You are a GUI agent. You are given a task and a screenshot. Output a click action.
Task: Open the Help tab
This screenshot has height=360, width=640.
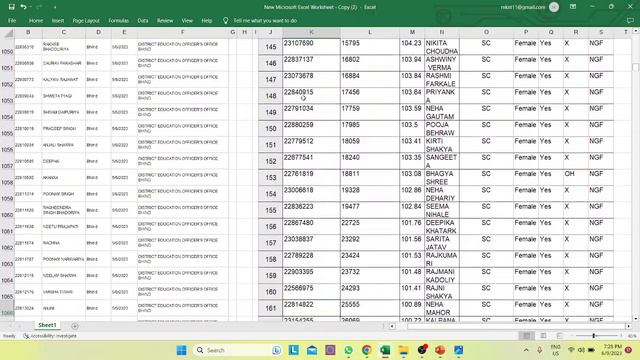coord(207,20)
